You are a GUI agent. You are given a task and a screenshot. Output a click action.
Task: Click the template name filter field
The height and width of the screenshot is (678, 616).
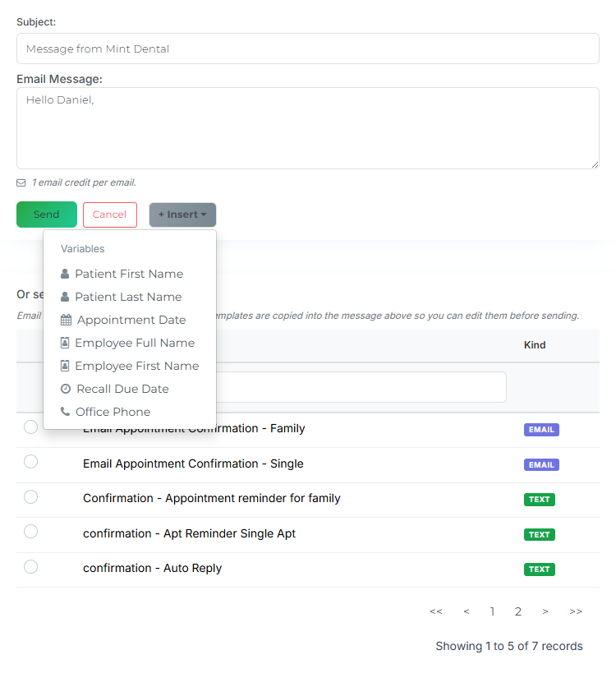pyautogui.click(x=361, y=387)
